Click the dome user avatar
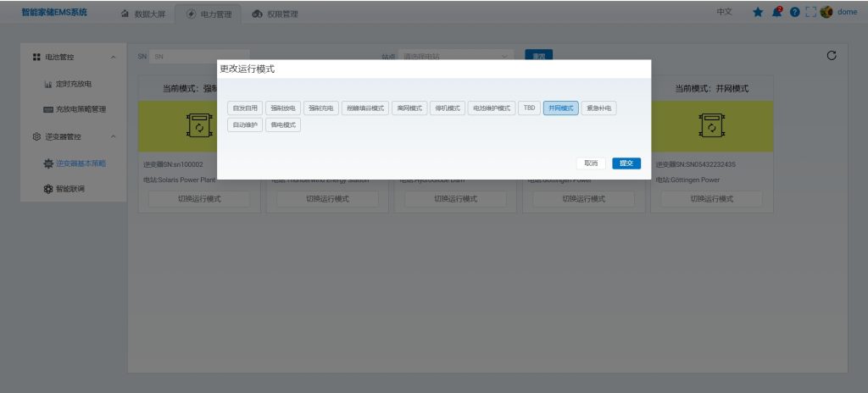Image resolution: width=868 pixels, height=393 pixels. point(826,13)
